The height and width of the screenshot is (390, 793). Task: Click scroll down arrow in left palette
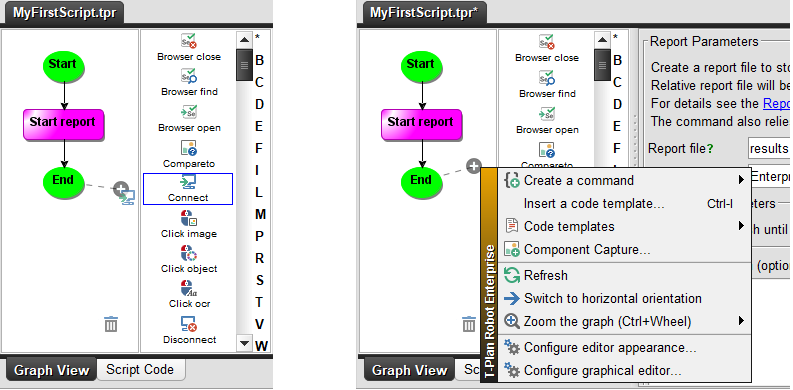[244, 343]
